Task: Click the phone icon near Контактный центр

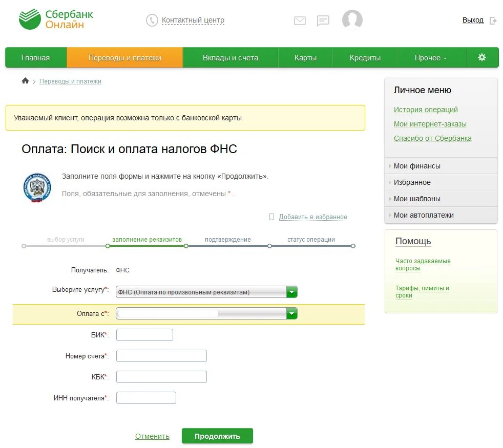Action: (152, 20)
